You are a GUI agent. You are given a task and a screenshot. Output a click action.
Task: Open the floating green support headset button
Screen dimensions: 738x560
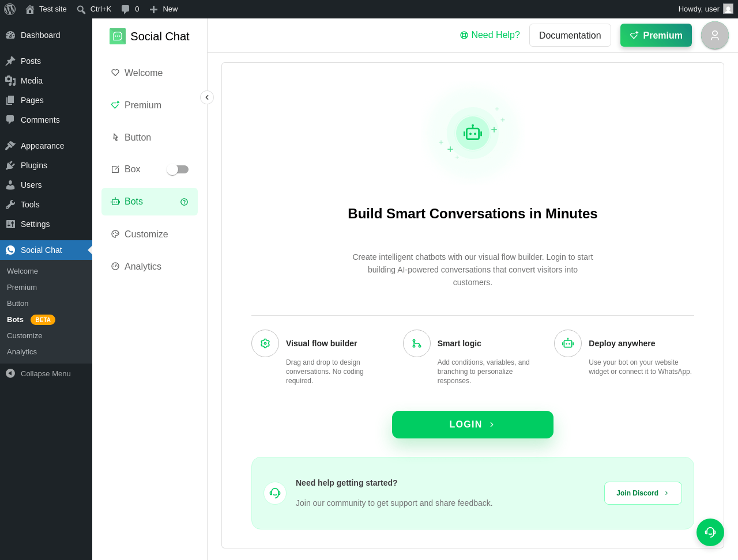tap(710, 532)
